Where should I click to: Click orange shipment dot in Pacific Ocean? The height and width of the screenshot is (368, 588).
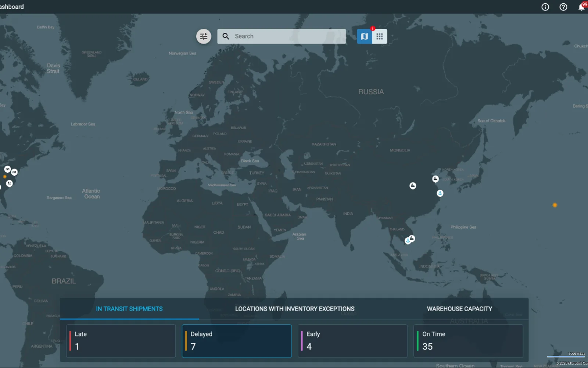555,205
